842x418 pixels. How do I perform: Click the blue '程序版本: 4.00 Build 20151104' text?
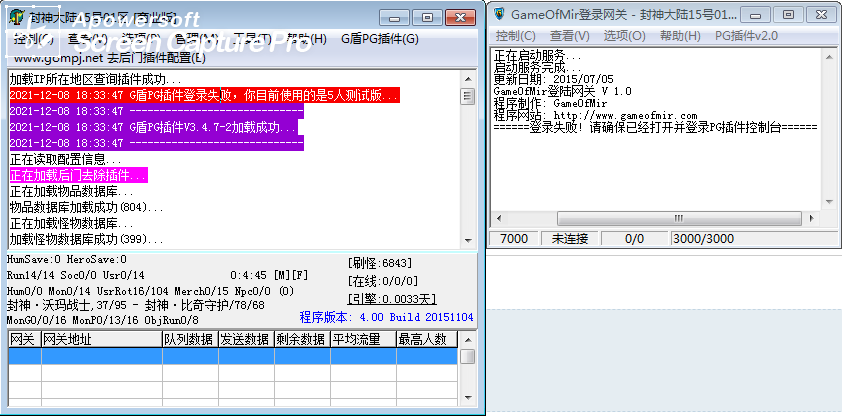click(x=387, y=316)
